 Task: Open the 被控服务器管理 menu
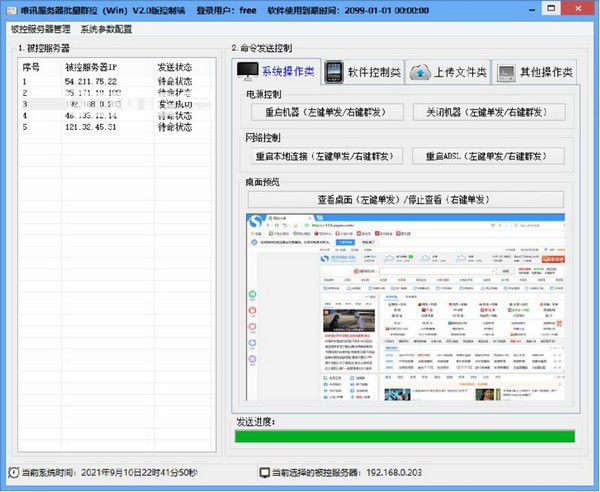41,29
